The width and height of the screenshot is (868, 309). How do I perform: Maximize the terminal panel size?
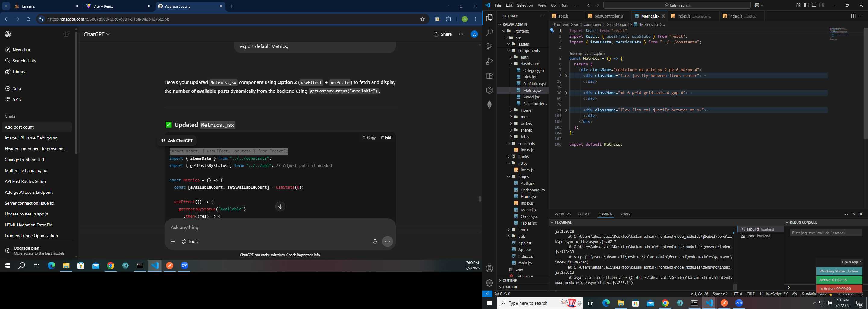coord(853,214)
